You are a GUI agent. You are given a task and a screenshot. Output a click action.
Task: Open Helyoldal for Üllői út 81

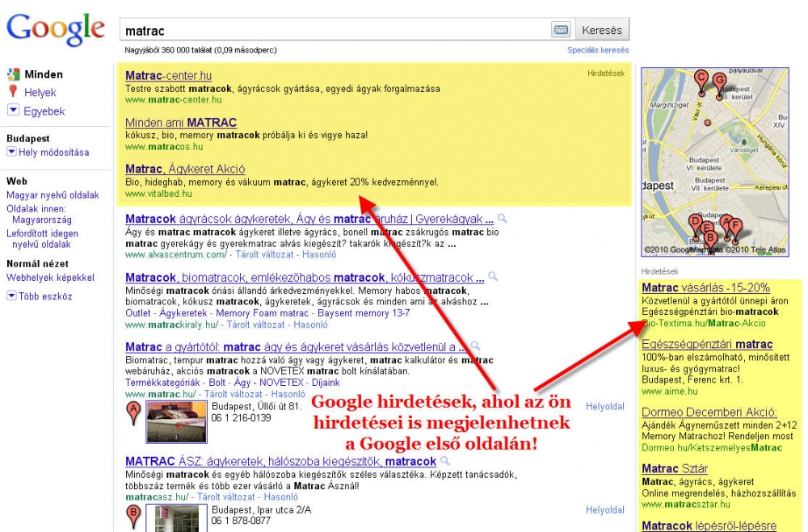pos(605,407)
